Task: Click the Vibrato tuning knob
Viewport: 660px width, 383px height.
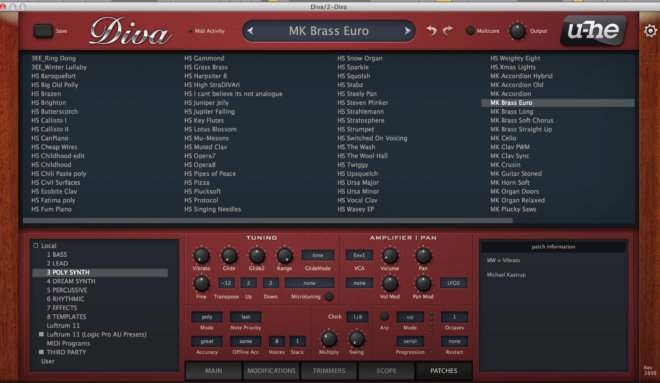Action: 201,255
